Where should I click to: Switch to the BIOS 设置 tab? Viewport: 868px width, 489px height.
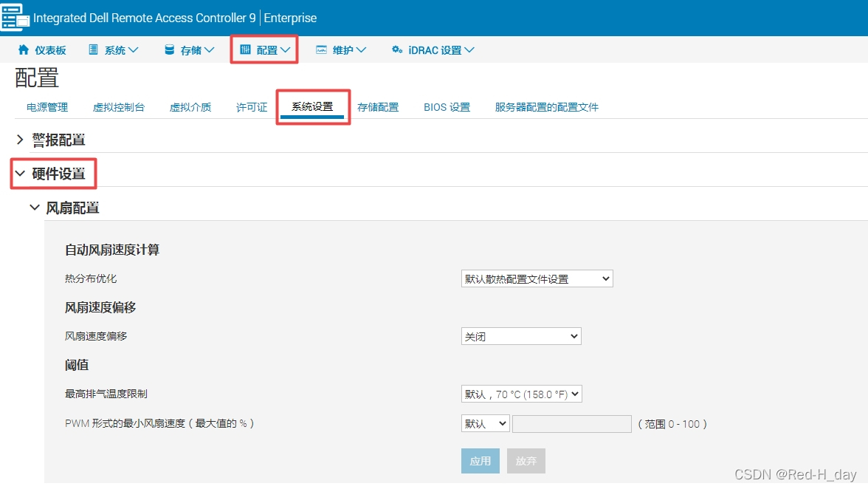447,107
